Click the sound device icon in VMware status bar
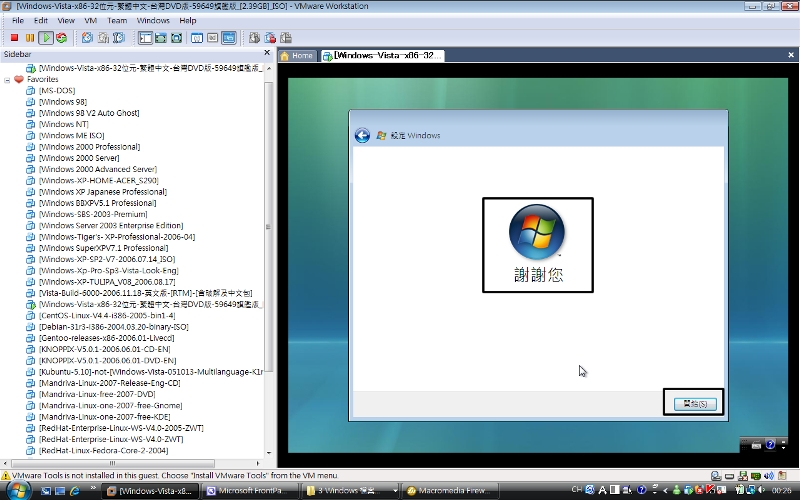800x500 pixels. click(x=769, y=476)
